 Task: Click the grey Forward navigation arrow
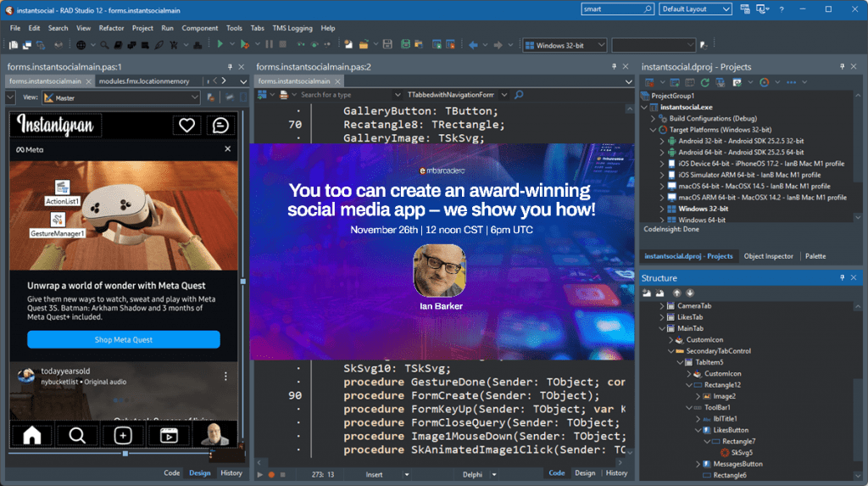498,45
